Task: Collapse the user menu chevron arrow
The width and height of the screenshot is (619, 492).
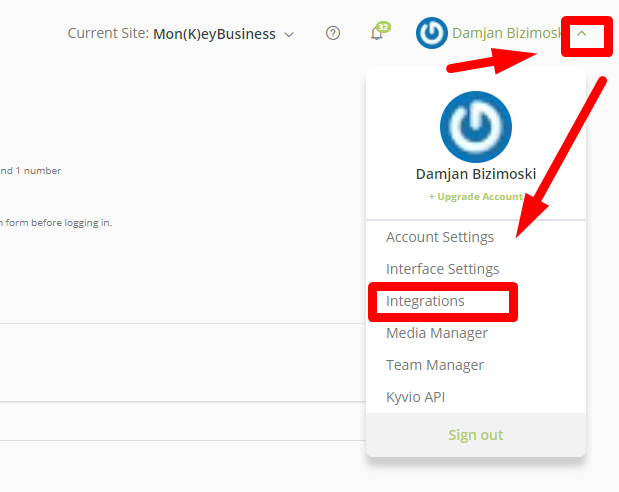Action: (581, 34)
